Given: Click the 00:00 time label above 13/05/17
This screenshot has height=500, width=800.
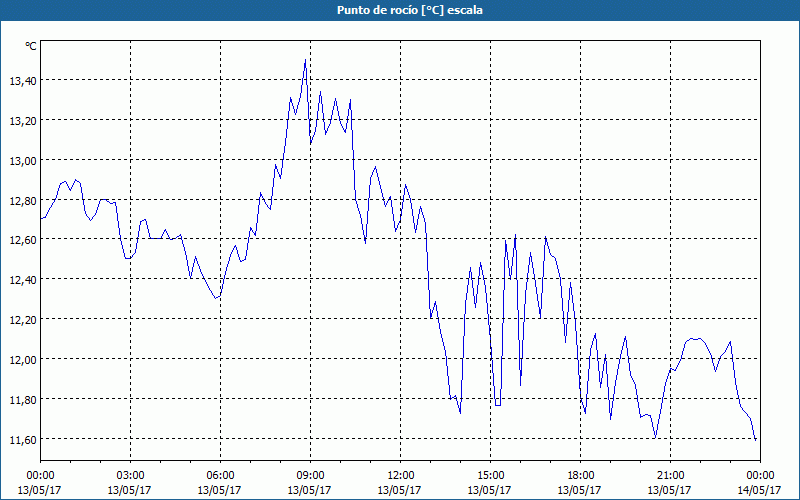Looking at the screenshot, I should click(x=40, y=476).
